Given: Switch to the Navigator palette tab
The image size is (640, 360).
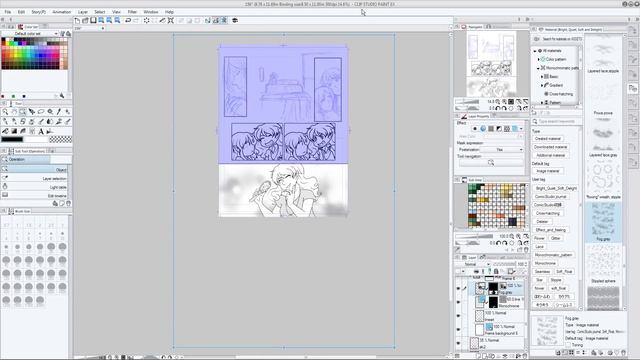Looking at the screenshot, I should pos(472,27).
